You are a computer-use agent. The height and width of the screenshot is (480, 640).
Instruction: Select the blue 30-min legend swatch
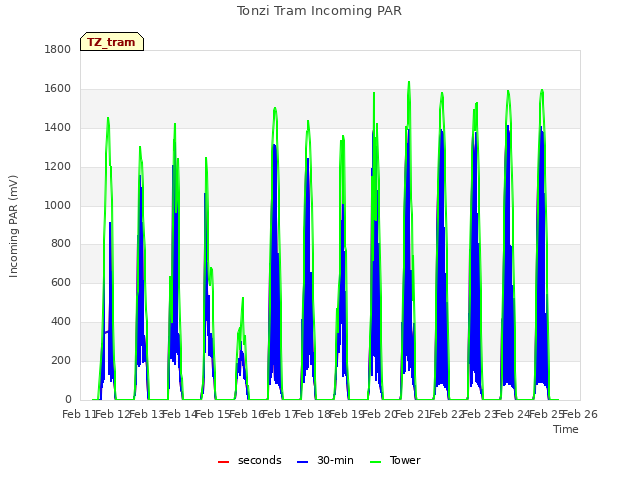302,462
